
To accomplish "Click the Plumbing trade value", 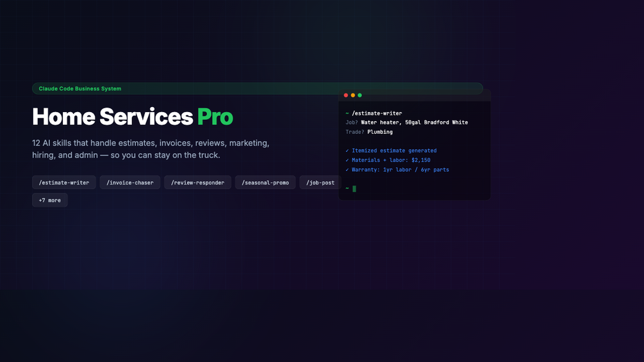I will (x=380, y=132).
